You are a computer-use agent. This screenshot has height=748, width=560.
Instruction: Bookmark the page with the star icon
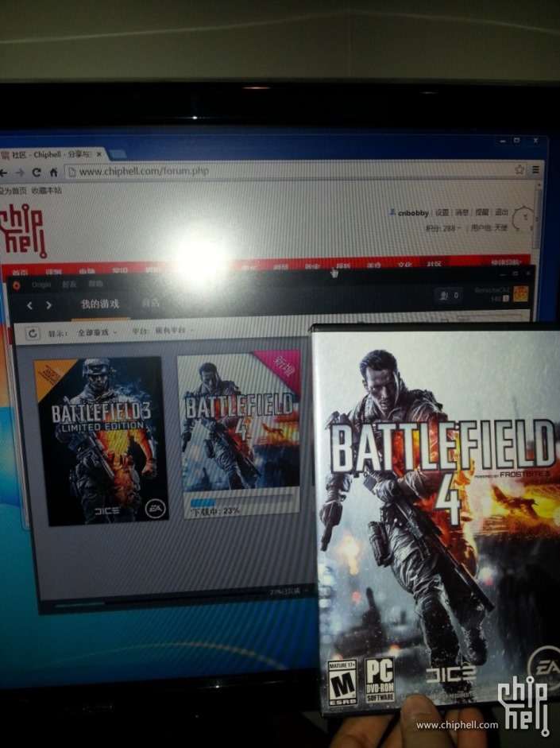519,169
